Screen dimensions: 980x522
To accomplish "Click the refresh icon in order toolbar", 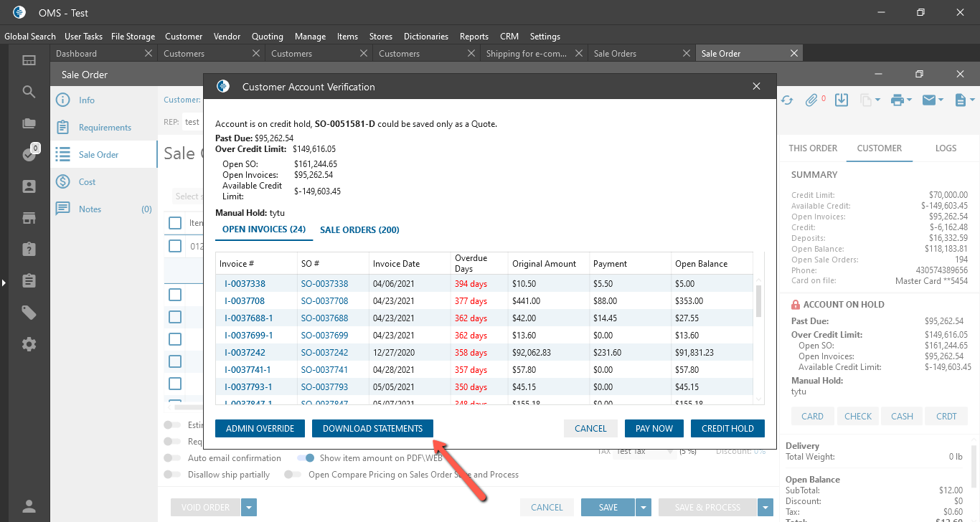I will tap(787, 100).
